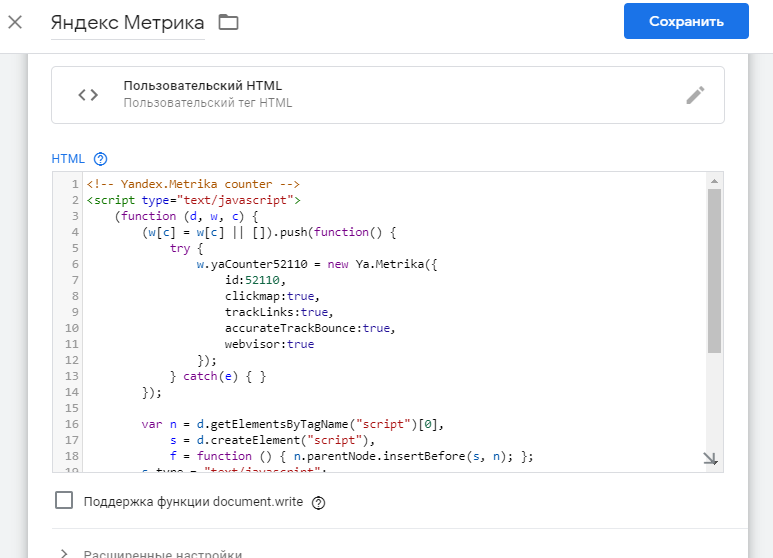Click the catch(e) code line
Viewport: 773px width, 558px height.
(218, 376)
